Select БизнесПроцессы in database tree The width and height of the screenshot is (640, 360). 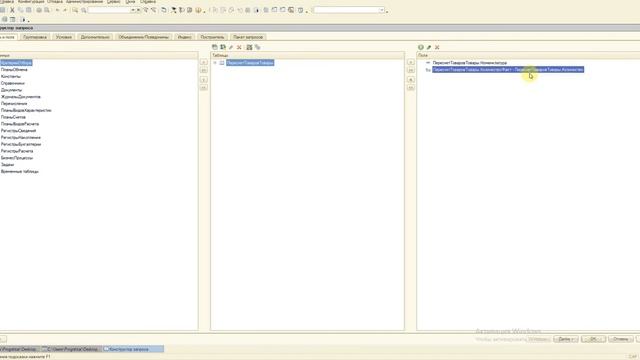pos(17,158)
